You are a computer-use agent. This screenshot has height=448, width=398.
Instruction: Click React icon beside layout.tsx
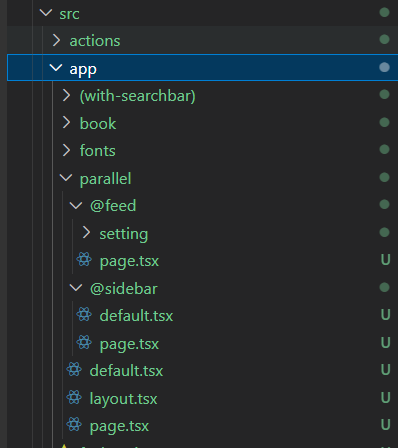[74, 397]
